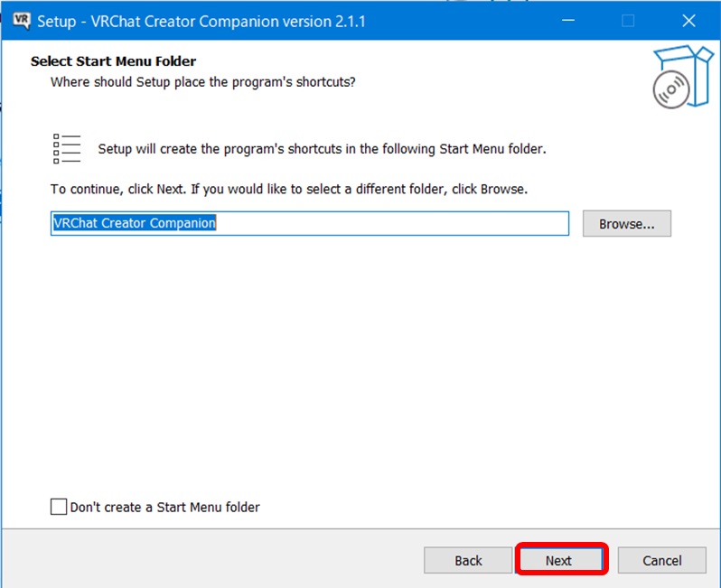
Task: Close the Setup window with the X
Action: (688, 20)
